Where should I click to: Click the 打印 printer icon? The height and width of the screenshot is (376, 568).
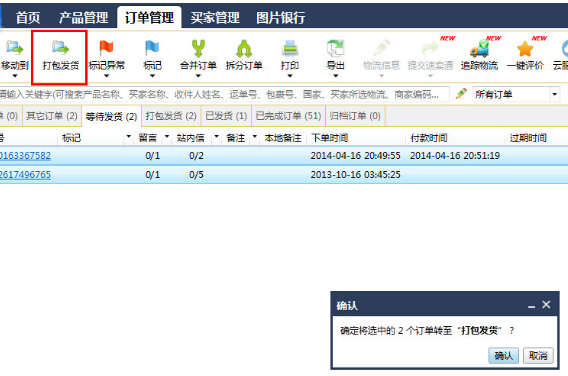tap(290, 48)
